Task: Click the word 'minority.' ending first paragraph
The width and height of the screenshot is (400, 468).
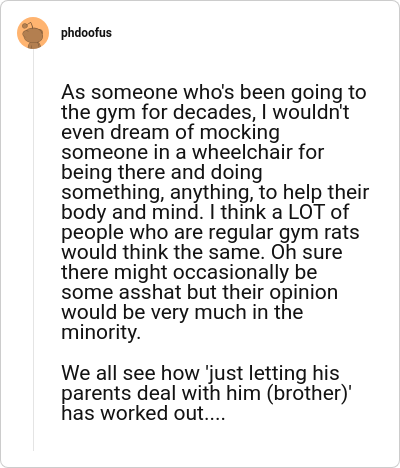Action: tap(101, 332)
